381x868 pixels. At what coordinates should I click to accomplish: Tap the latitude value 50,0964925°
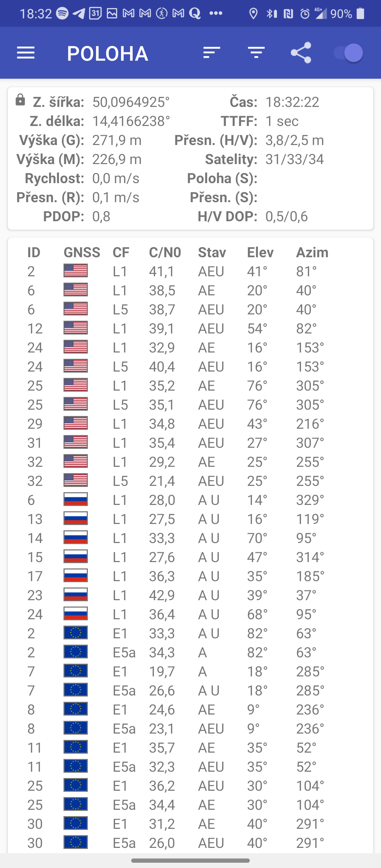(x=131, y=102)
